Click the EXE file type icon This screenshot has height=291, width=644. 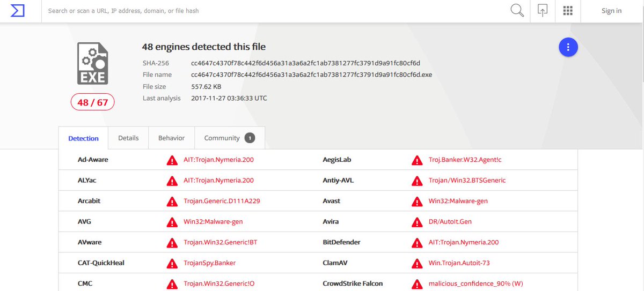click(x=92, y=63)
